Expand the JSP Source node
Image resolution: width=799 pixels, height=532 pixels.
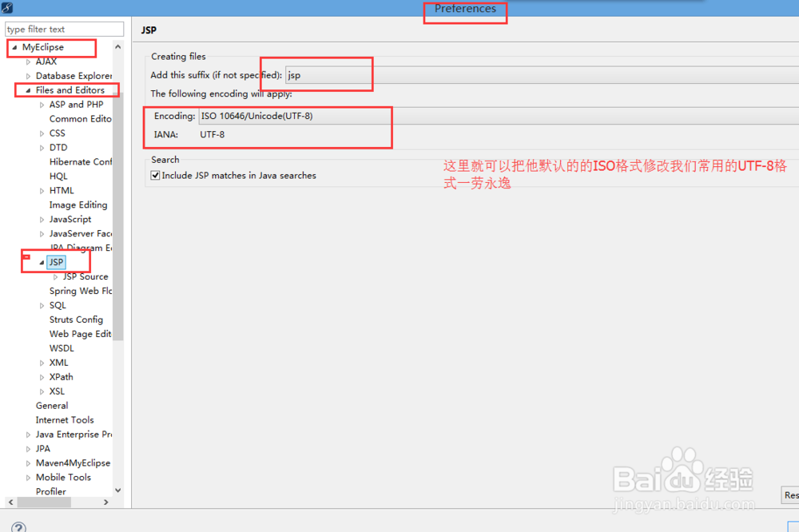click(x=56, y=276)
